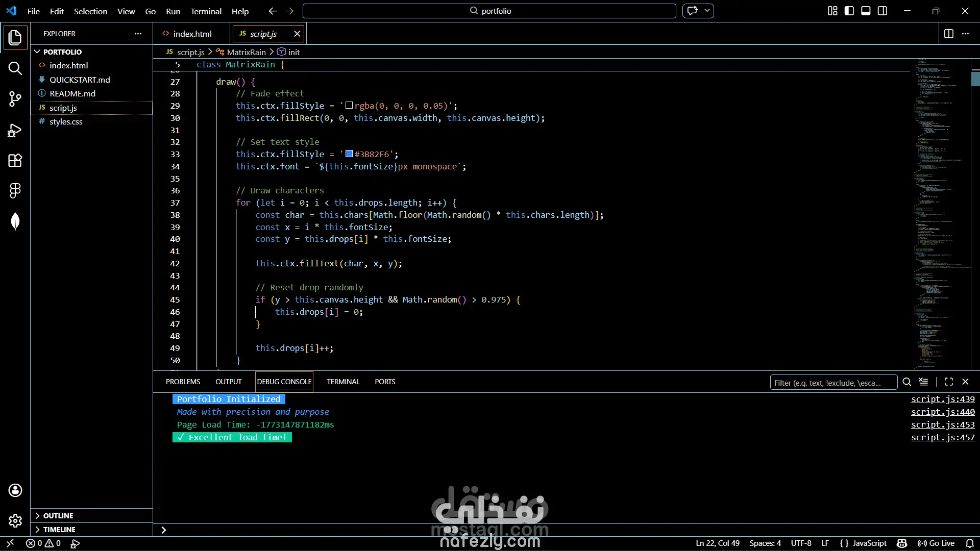Image resolution: width=980 pixels, height=551 pixels.
Task: Toggle the bottom panel layout button
Action: 866,11
